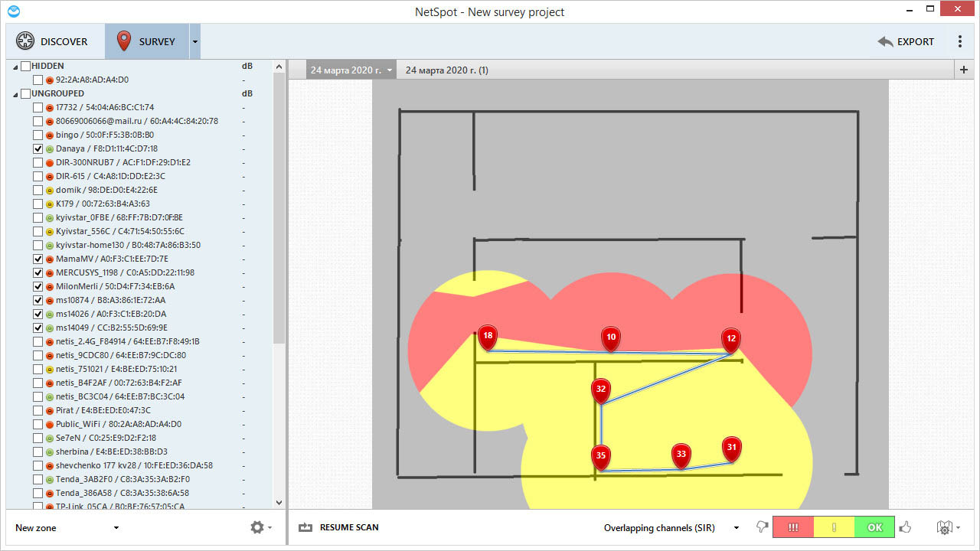The image size is (980, 551).
Task: Click RESUME SCAN text button
Action: click(x=349, y=527)
